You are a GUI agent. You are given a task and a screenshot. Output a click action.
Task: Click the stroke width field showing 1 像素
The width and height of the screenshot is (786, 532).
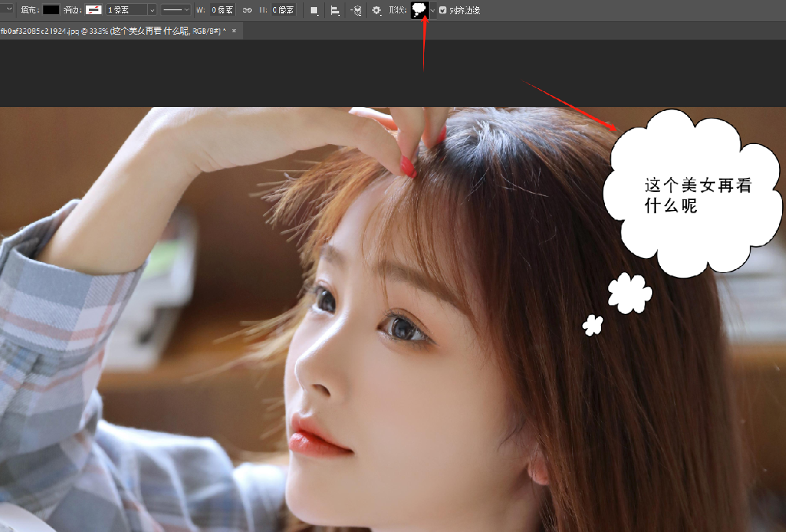(126, 10)
